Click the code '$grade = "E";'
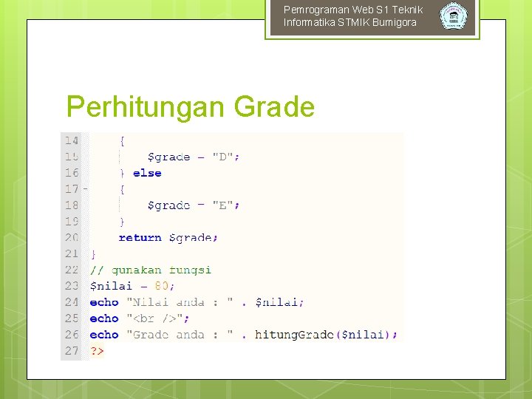The image size is (532, 399). [194, 205]
